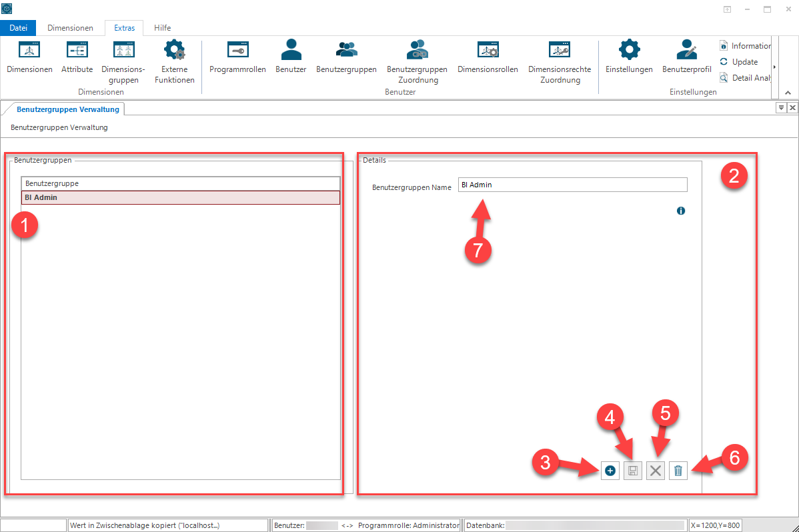Open Dimensionsrechte Zuordnung icon
Image resolution: width=799 pixels, height=532 pixels.
[560, 50]
